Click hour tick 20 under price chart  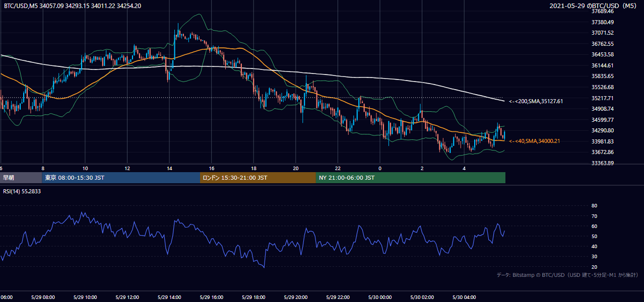coord(295,168)
